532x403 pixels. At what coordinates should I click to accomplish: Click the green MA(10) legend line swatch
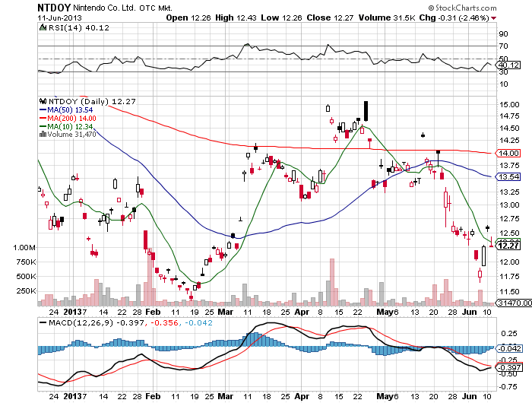[x=43, y=126]
